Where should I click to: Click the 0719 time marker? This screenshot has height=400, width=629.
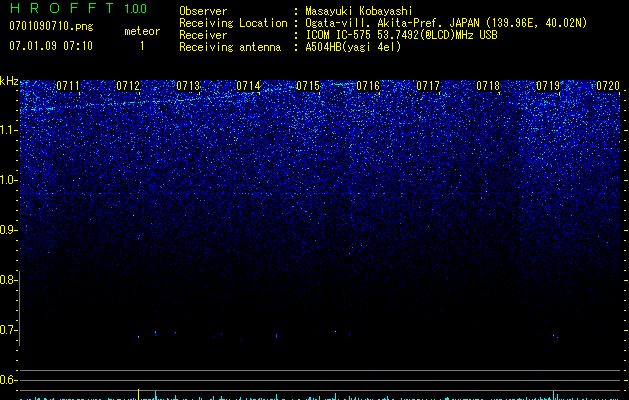[548, 86]
